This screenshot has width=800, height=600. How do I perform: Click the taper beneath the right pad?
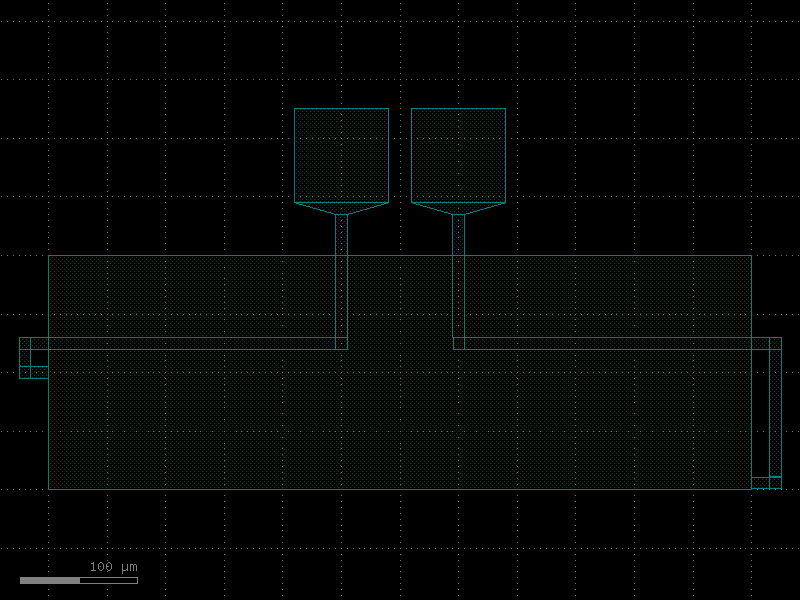[458, 209]
